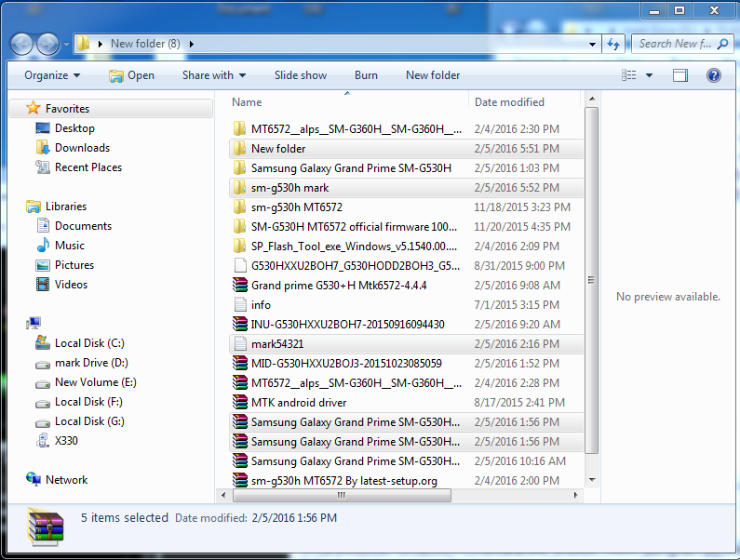This screenshot has height=560, width=740.
Task: Select the Downloads folder in Favorites
Action: point(82,148)
